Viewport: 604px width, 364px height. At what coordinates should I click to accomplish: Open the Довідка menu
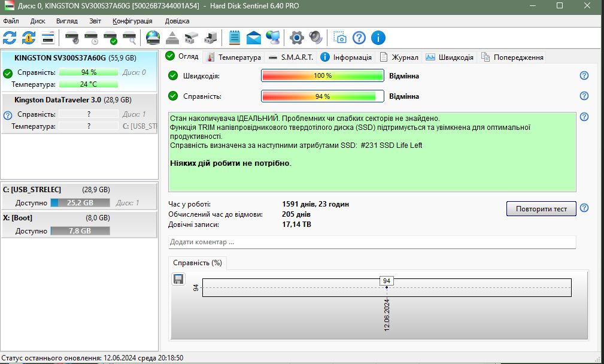coord(177,21)
